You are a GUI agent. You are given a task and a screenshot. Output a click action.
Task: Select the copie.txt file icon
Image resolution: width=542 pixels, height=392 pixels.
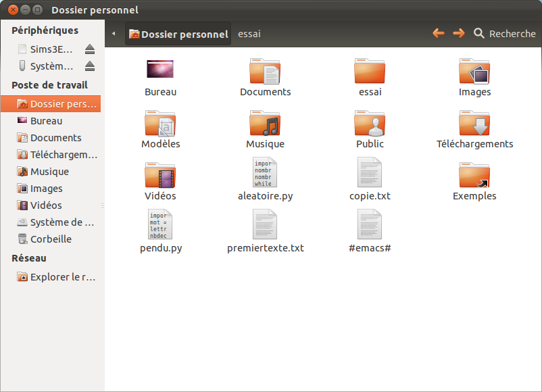(x=370, y=172)
